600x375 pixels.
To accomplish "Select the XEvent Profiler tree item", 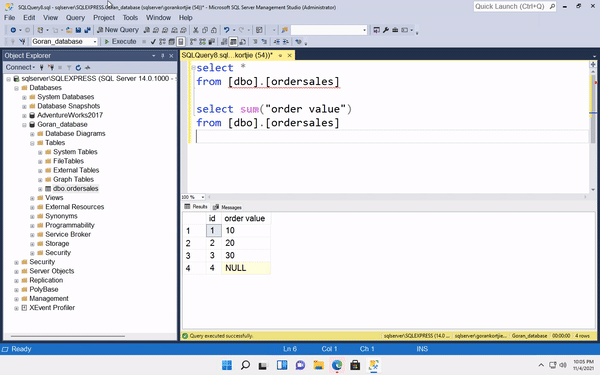I will point(52,308).
